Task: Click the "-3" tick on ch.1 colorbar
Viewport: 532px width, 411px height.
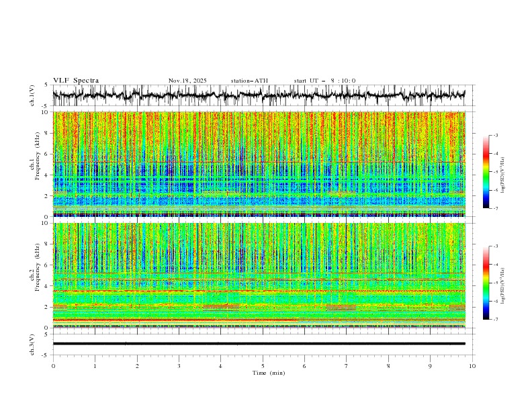Action: click(x=495, y=135)
